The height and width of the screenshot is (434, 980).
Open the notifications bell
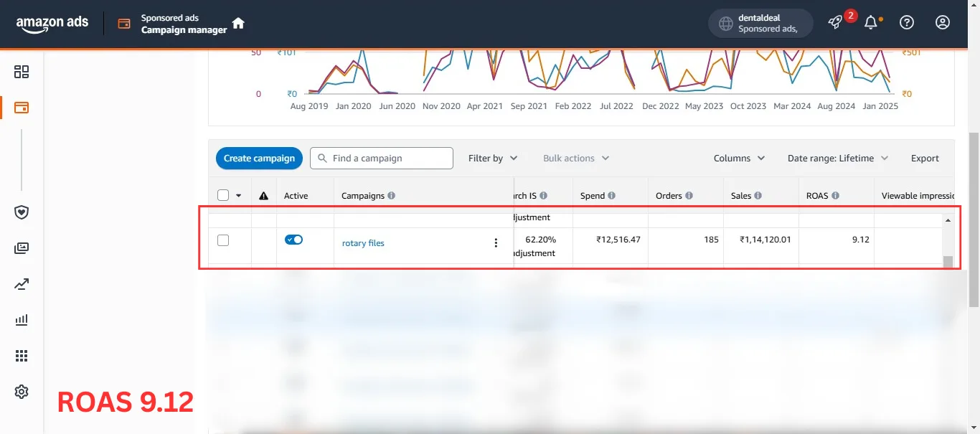pos(871,23)
